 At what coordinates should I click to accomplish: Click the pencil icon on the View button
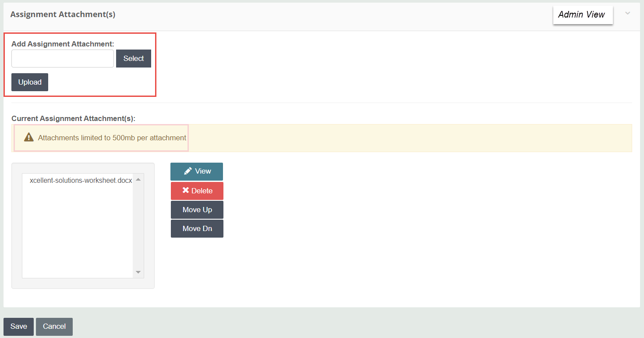point(188,171)
